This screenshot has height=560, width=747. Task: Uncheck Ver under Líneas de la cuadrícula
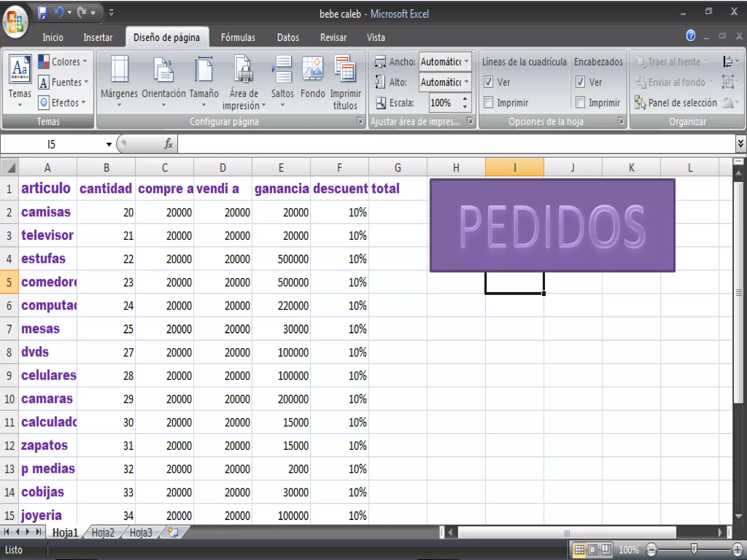pyautogui.click(x=489, y=82)
